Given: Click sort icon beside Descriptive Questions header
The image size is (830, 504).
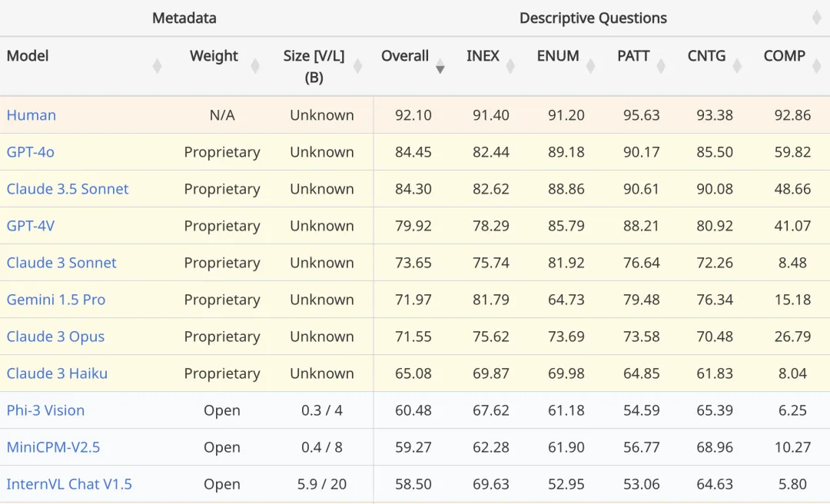Looking at the screenshot, I should (x=816, y=18).
